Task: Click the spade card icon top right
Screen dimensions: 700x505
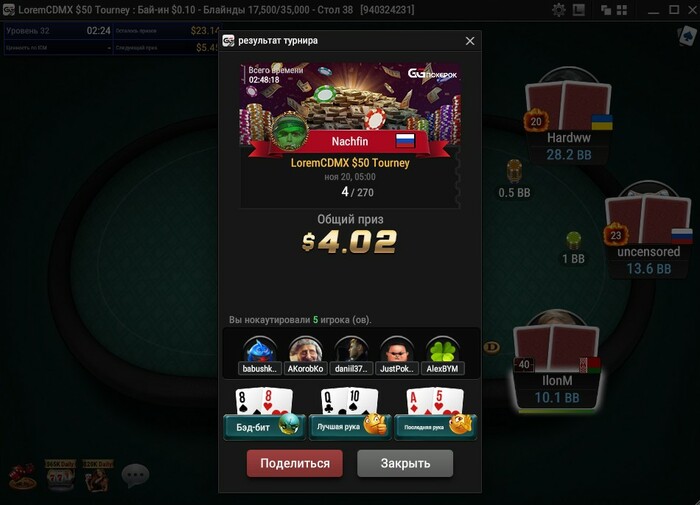Action: pos(687,36)
